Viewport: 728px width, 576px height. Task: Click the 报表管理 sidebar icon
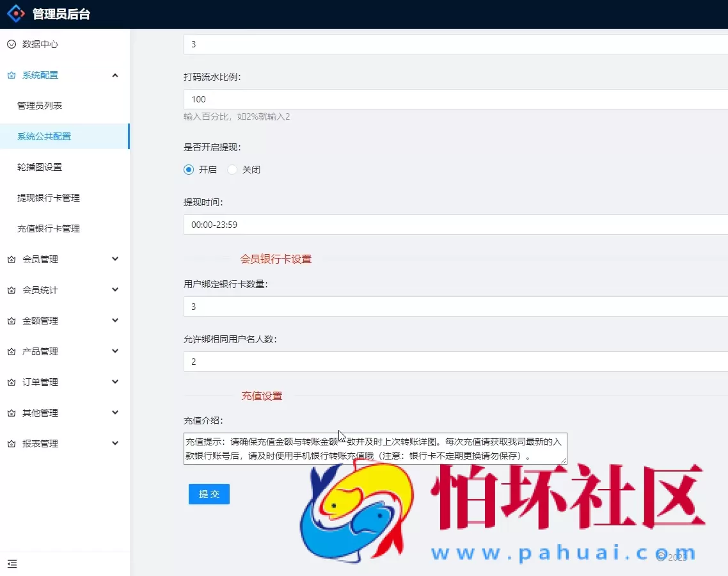[11, 444]
